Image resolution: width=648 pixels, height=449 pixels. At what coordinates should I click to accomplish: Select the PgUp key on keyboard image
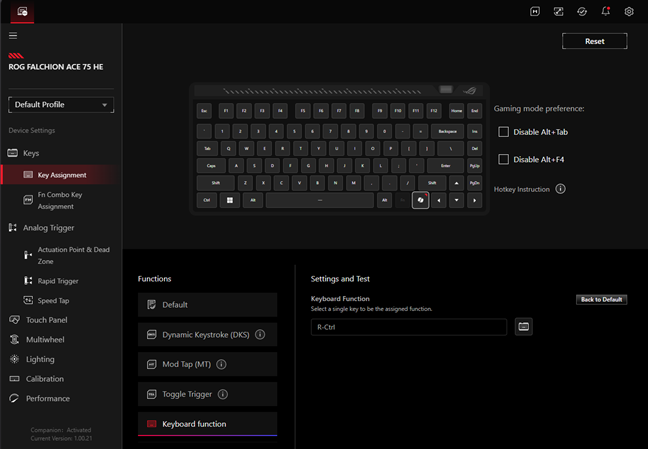(474, 166)
